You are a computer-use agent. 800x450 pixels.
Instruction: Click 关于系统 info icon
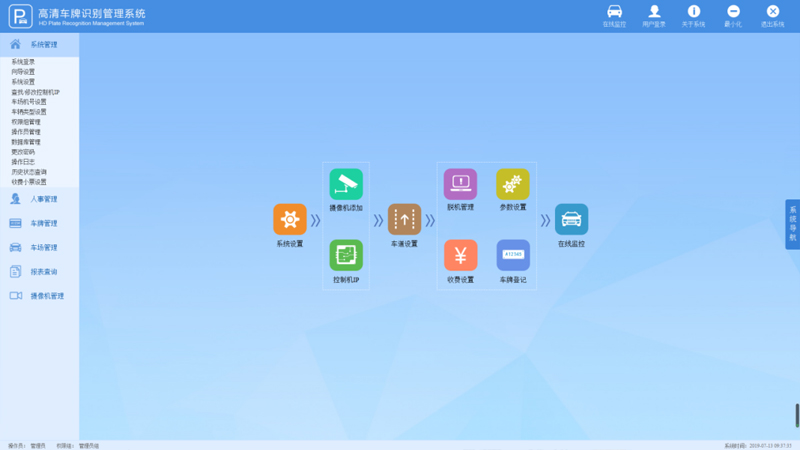[693, 14]
